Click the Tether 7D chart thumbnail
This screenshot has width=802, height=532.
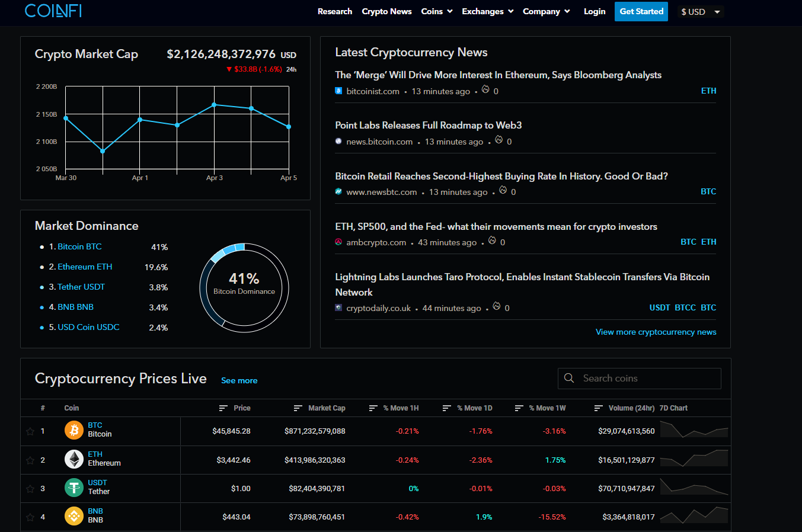click(694, 486)
